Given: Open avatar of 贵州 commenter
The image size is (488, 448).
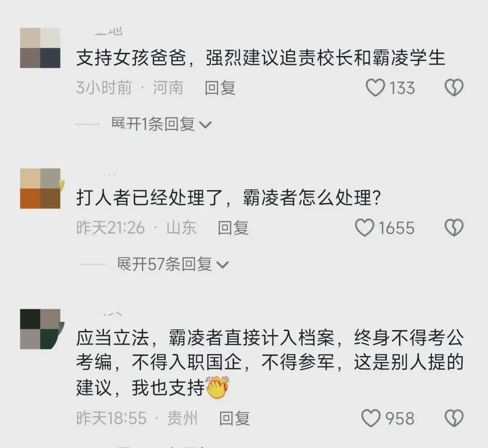Looking at the screenshot, I should [40, 329].
